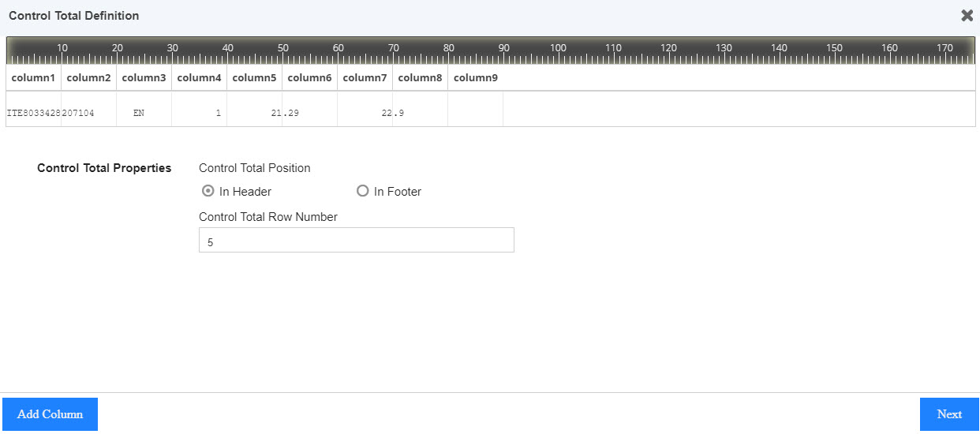Click the ITE8033428 data cell
980x434 pixels.
pyautogui.click(x=33, y=113)
